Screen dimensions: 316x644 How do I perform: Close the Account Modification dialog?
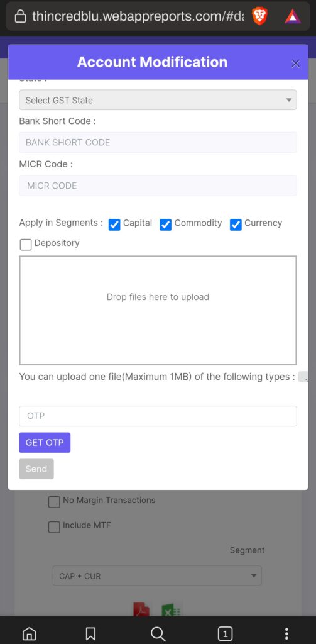tap(295, 64)
